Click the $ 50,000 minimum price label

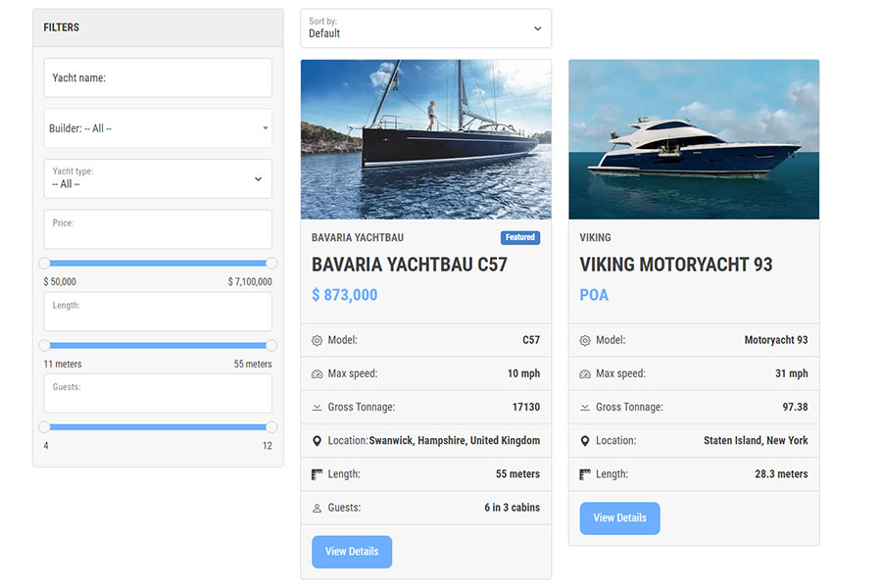pos(60,282)
